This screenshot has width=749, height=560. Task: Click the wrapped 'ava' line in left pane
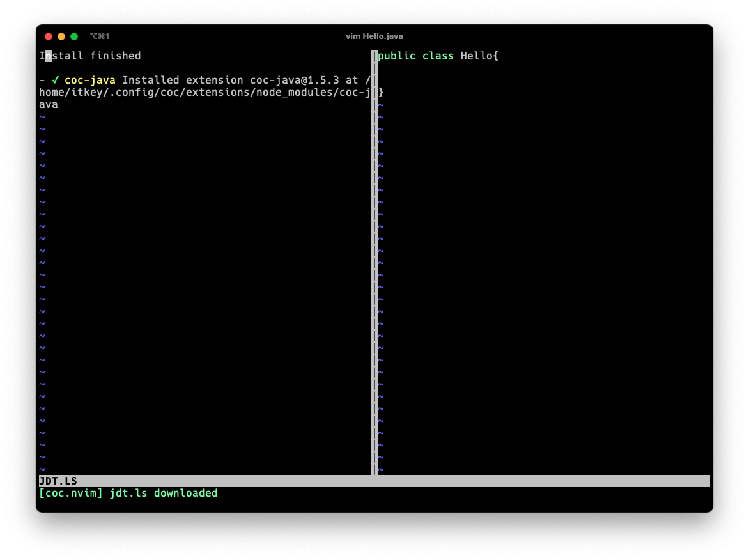tap(48, 105)
